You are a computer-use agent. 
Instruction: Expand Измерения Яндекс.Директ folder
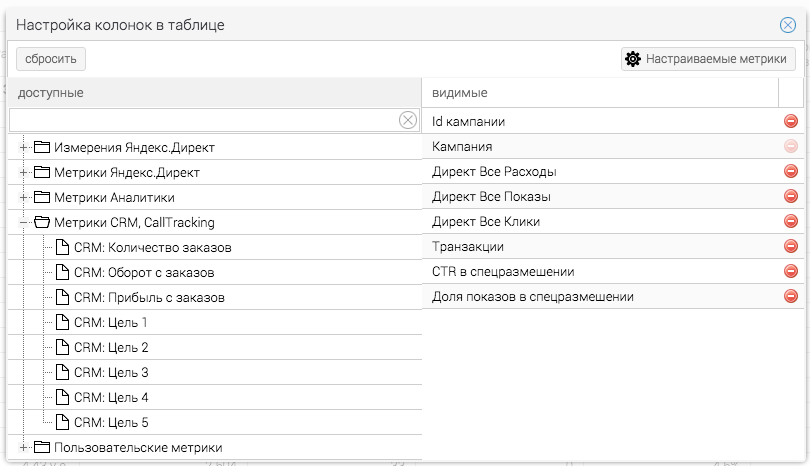coord(23,147)
